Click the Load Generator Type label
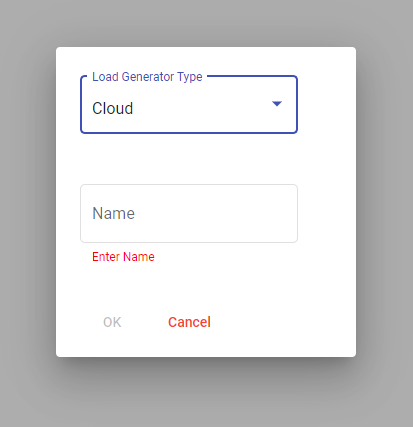The height and width of the screenshot is (427, 413). [147, 77]
